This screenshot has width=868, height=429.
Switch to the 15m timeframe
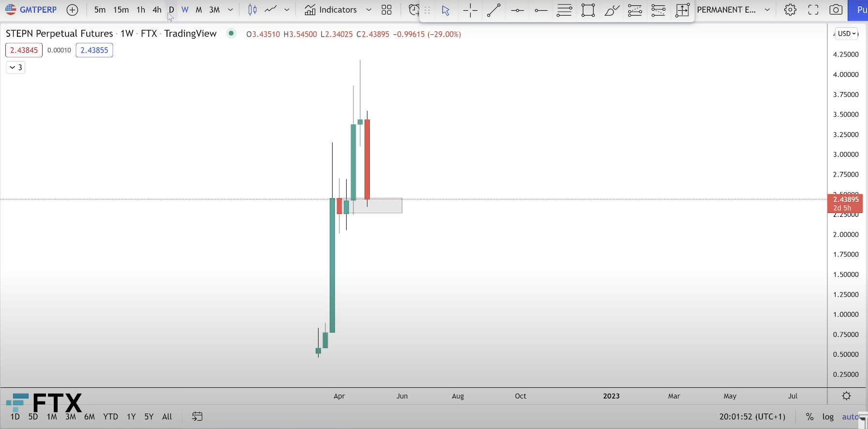point(121,10)
